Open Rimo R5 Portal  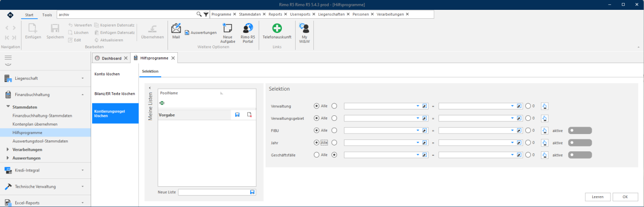pyautogui.click(x=248, y=34)
